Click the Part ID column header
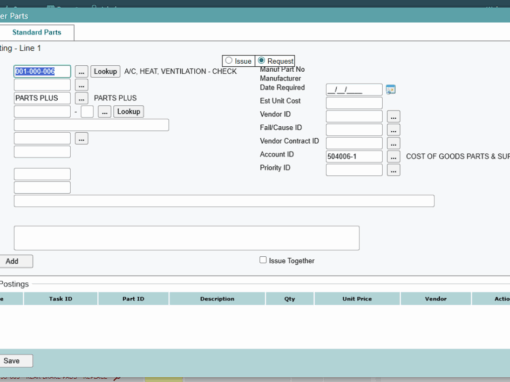 (x=133, y=299)
